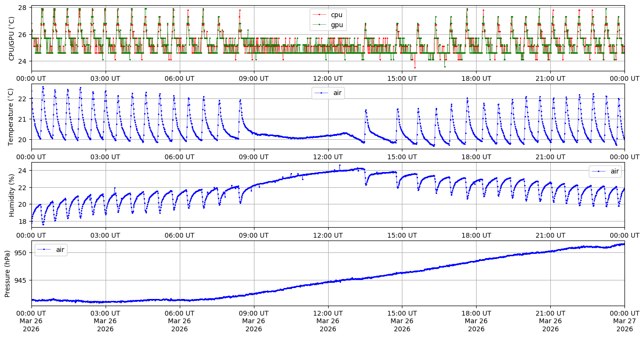This screenshot has height=337, width=644.
Task: Click the Mar 27 2026 date label
Action: tap(624, 322)
